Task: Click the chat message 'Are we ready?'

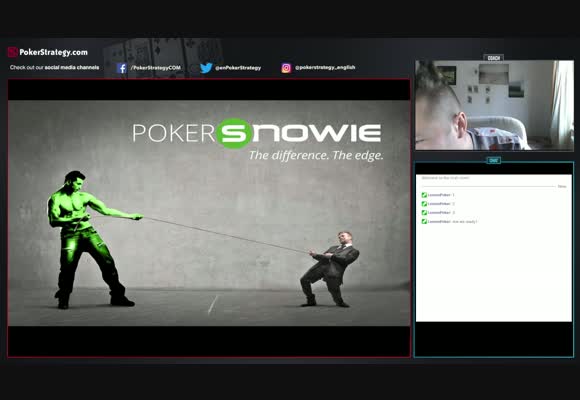Action: click(465, 221)
